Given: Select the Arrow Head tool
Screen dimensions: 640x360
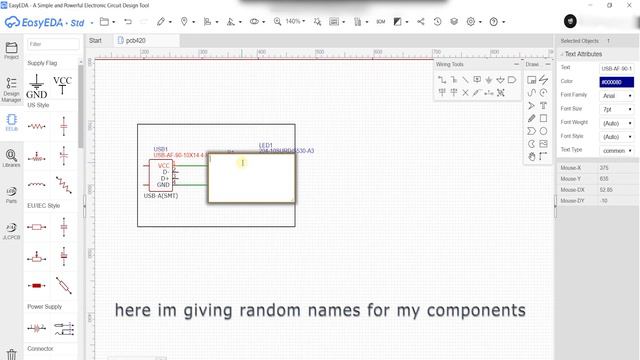Looking at the screenshot, I should 531,106.
